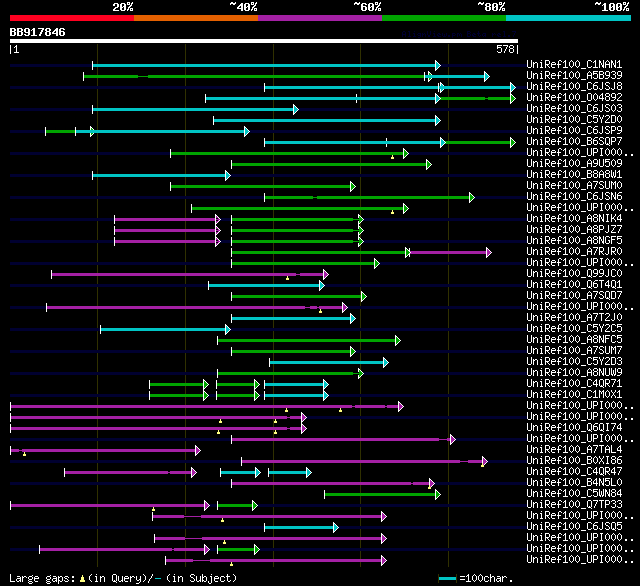
Task: Click the red 20% legend color segment
Action: click(72, 18)
